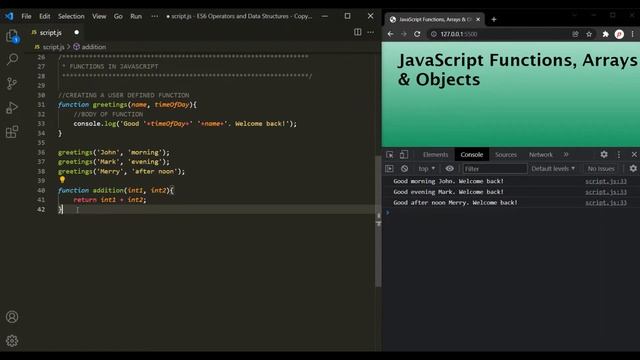Click the address bar 127.0.0.1:5500
This screenshot has width=640, height=360.
tap(459, 34)
